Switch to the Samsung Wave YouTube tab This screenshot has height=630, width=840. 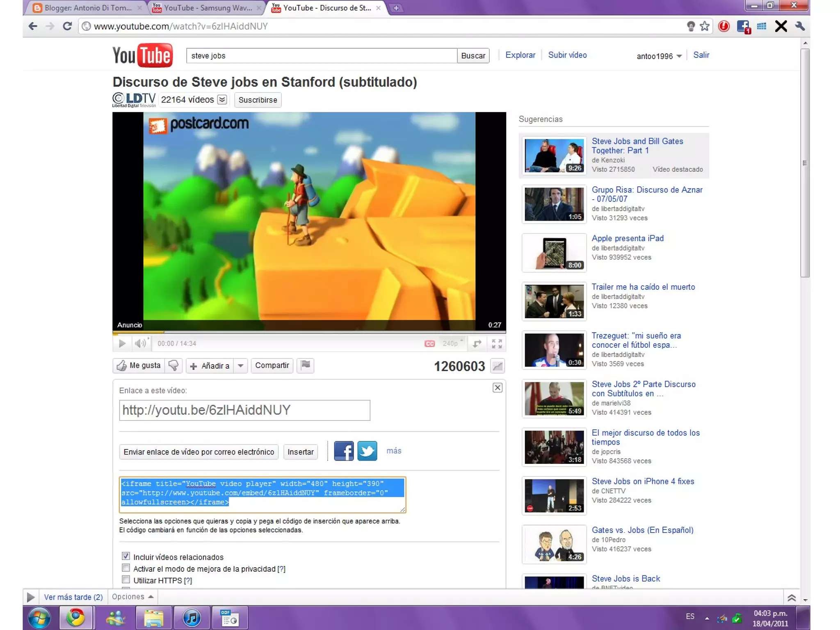pyautogui.click(x=208, y=8)
